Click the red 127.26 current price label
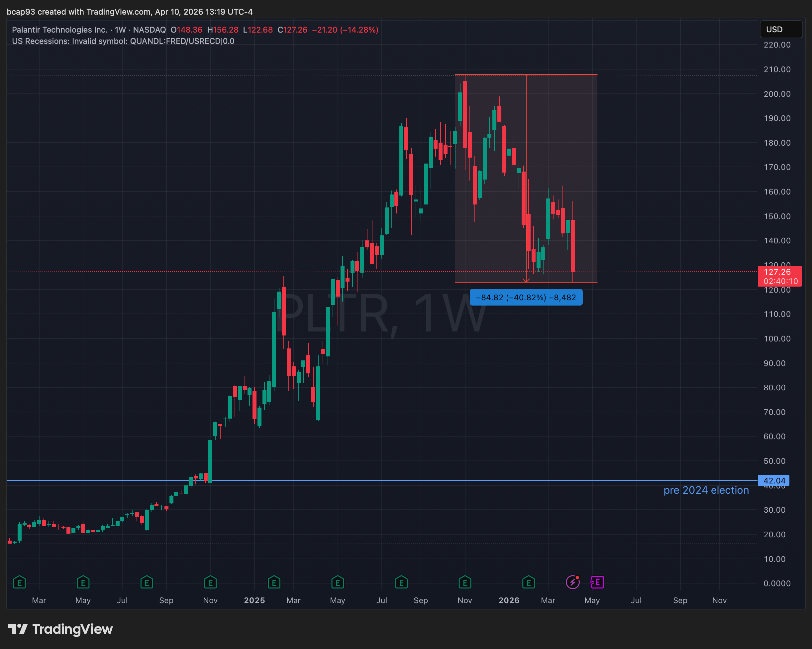The width and height of the screenshot is (812, 649). point(780,276)
